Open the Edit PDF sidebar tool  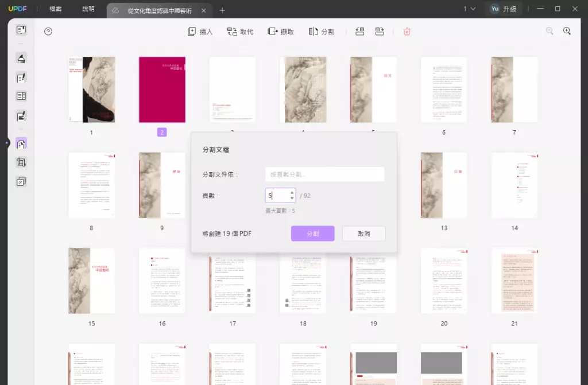[21, 77]
